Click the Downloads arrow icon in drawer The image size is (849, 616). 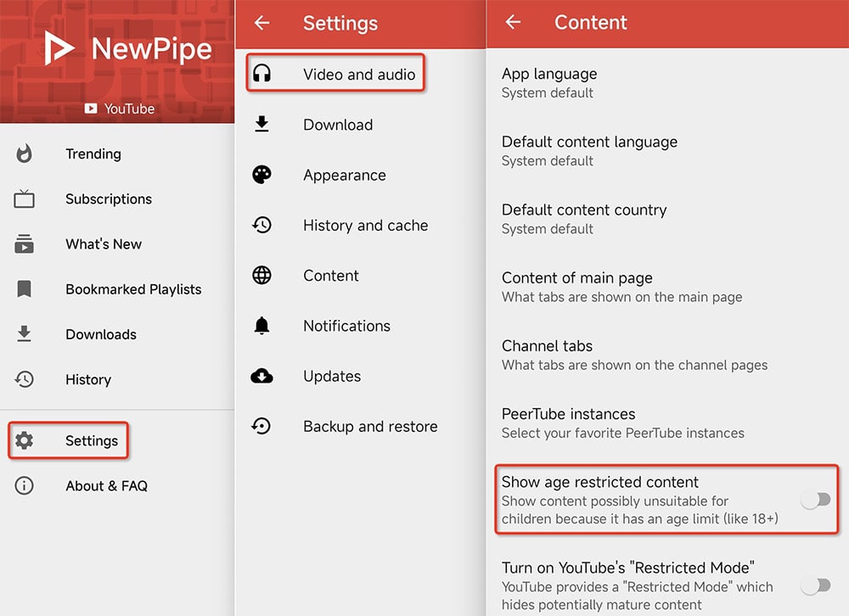click(x=24, y=334)
